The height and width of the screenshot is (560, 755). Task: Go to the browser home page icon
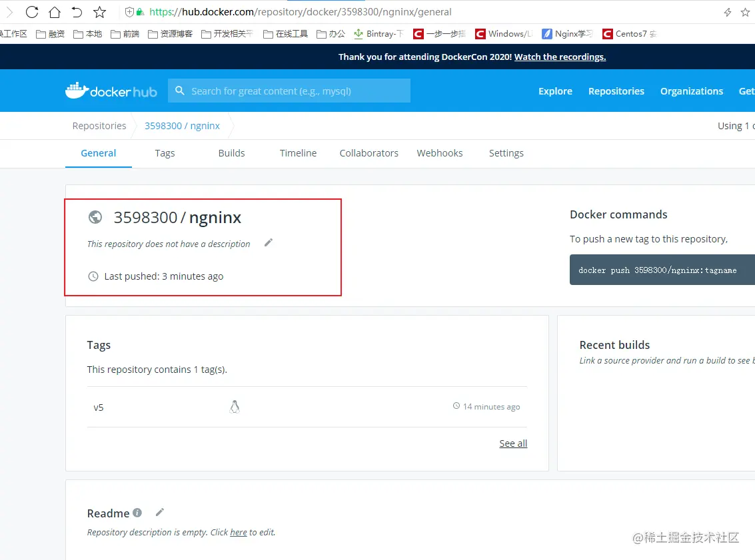(x=55, y=12)
